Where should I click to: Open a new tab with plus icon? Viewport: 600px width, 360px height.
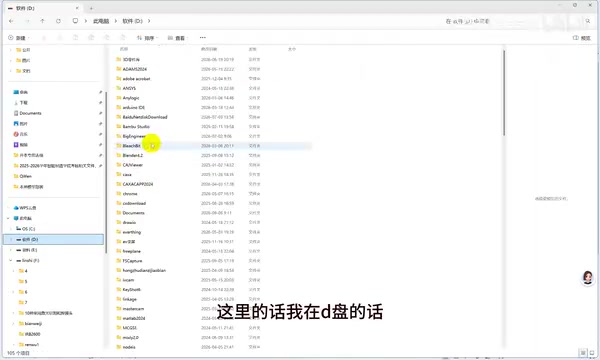[91, 8]
